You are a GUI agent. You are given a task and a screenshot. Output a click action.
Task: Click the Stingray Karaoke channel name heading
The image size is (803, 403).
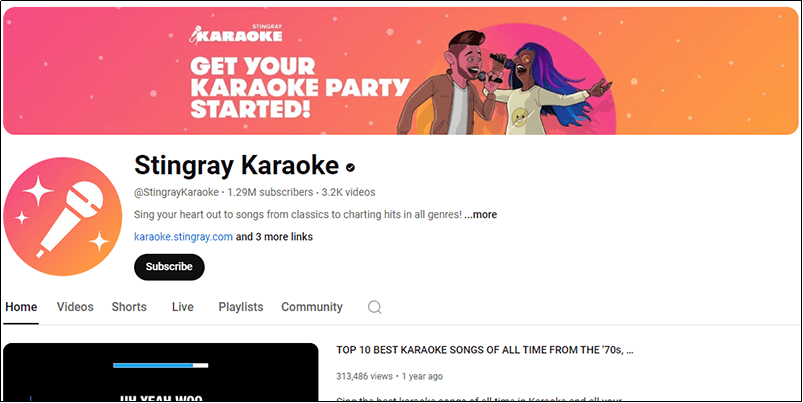236,165
